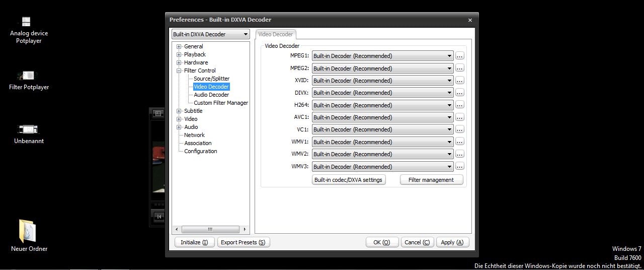Click the ellipsis button next to H264

click(x=459, y=105)
